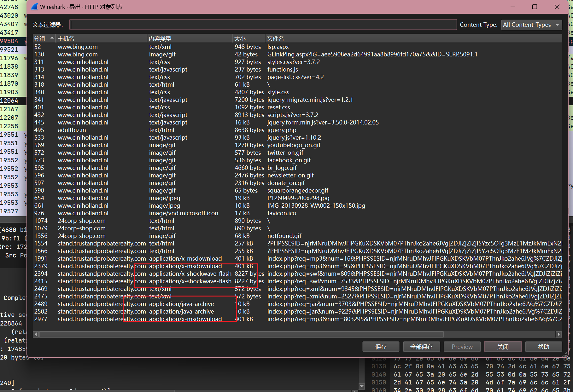Open 帮助 help button
Viewport: 573px width, 392px height.
tap(543, 347)
